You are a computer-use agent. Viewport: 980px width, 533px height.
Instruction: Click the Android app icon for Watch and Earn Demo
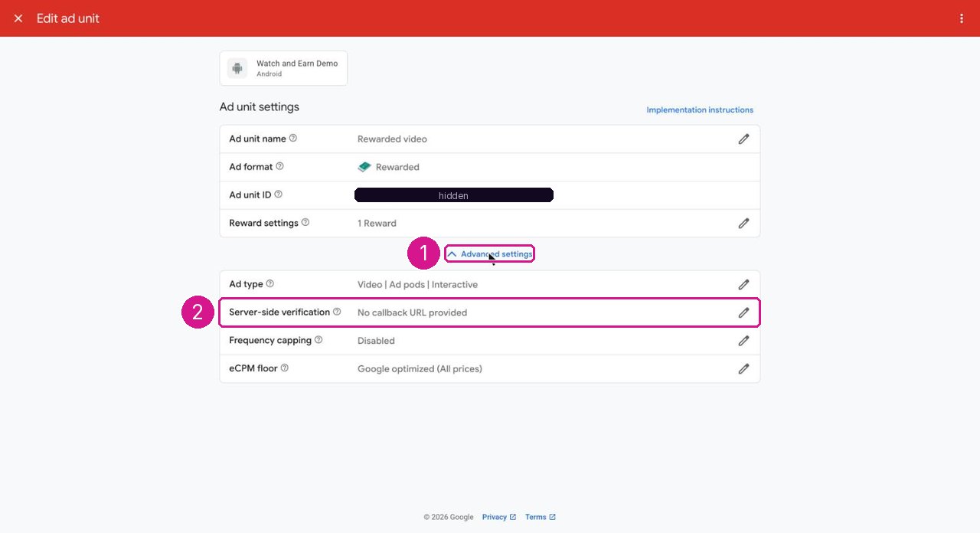coord(237,68)
